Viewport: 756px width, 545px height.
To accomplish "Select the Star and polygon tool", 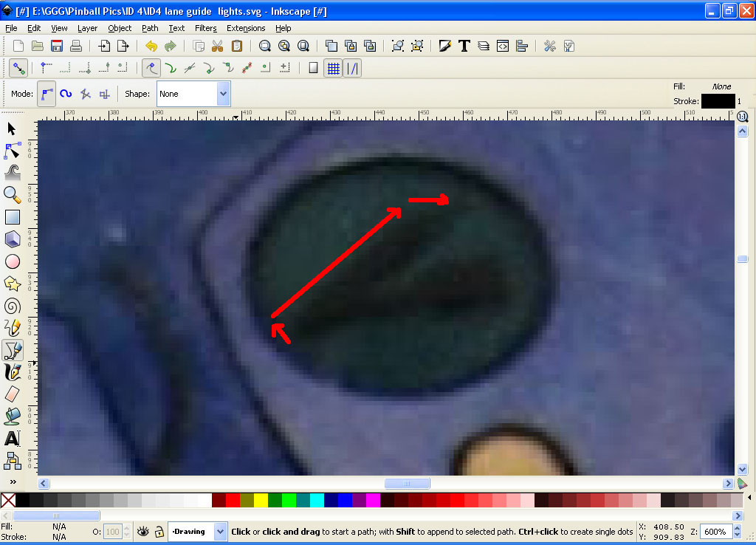I will tap(12, 284).
